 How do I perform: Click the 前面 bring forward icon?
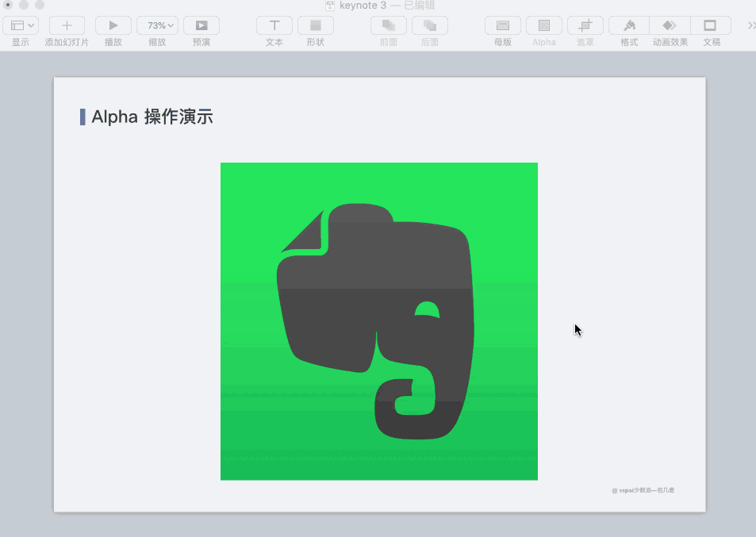[x=389, y=25]
